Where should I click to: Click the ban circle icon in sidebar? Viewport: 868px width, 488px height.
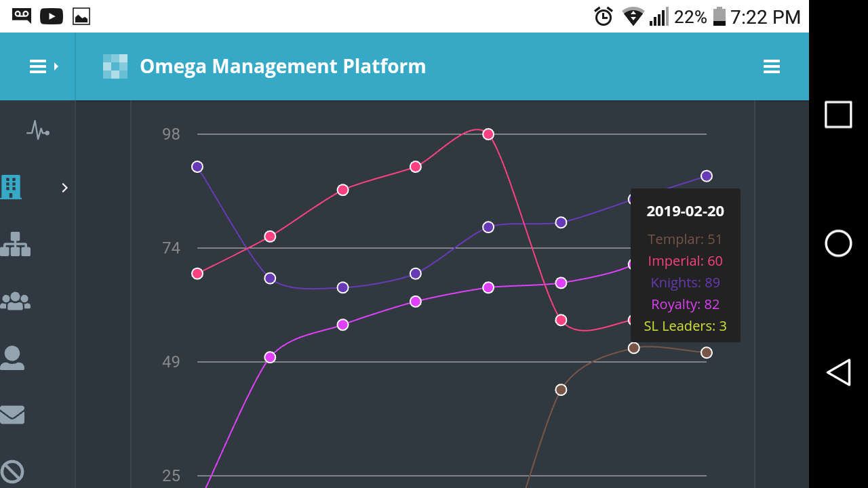(x=12, y=471)
